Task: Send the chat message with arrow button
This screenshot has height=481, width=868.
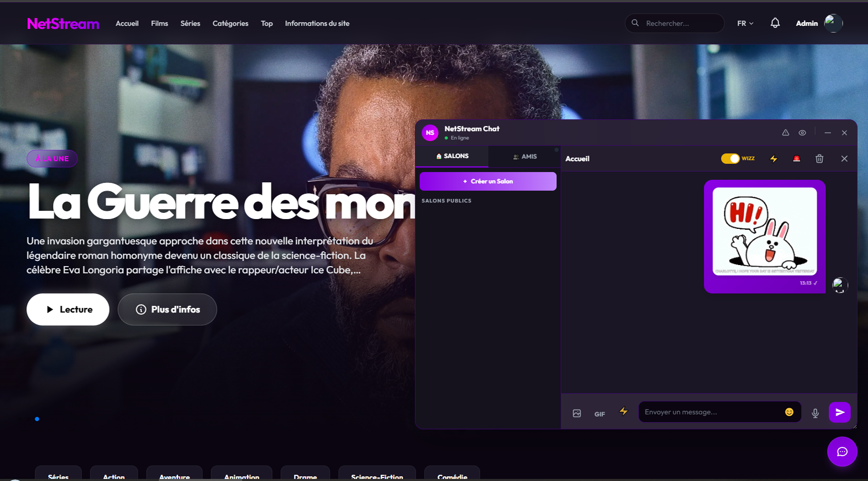Action: point(840,412)
